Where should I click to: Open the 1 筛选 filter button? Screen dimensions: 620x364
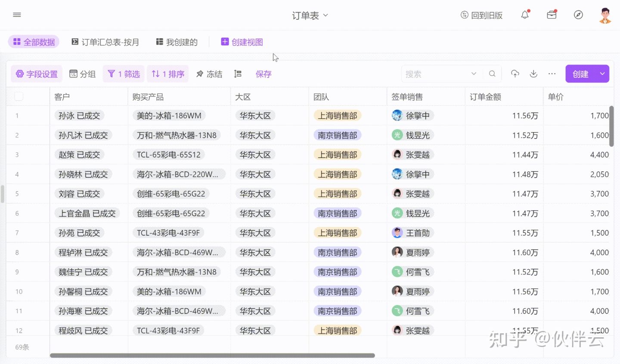pyautogui.click(x=124, y=74)
